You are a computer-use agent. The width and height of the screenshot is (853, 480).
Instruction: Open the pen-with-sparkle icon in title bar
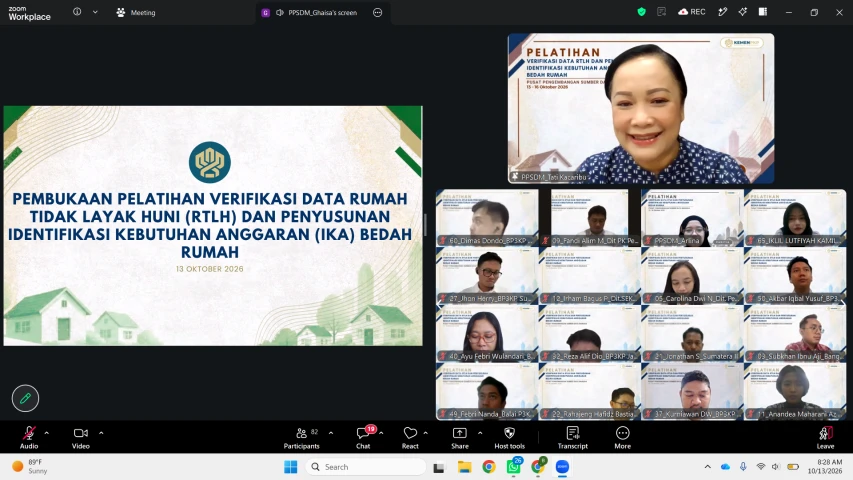coord(722,12)
